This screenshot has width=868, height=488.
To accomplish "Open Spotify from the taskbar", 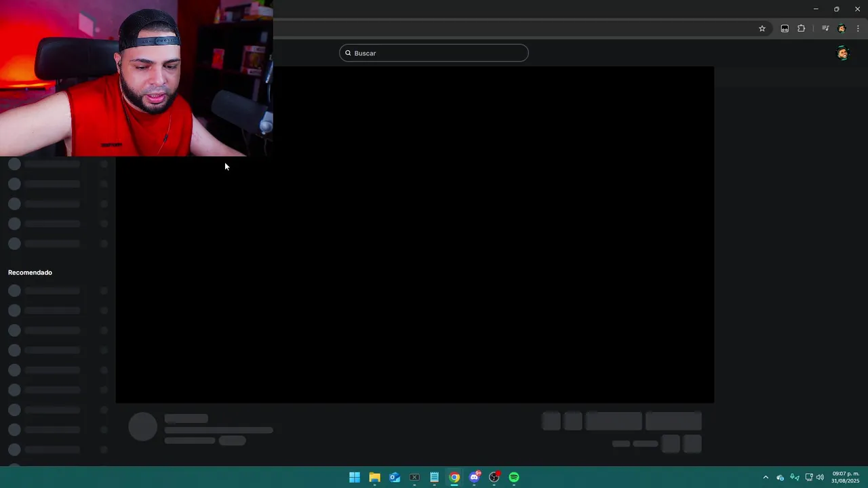I will coord(514,477).
